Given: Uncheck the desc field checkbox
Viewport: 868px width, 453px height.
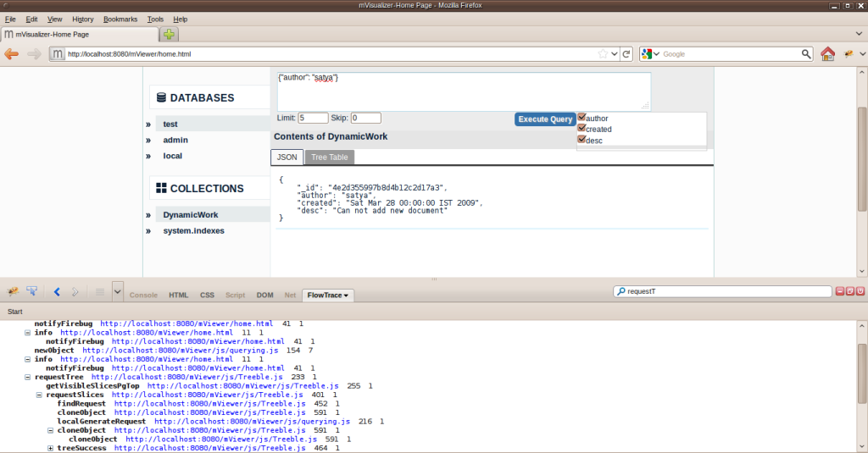Looking at the screenshot, I should 581,140.
